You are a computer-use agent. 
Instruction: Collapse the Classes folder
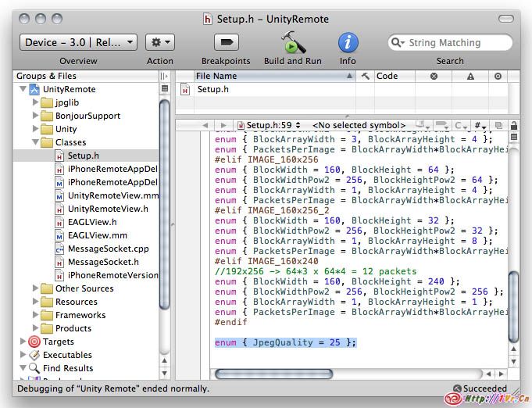pos(36,142)
